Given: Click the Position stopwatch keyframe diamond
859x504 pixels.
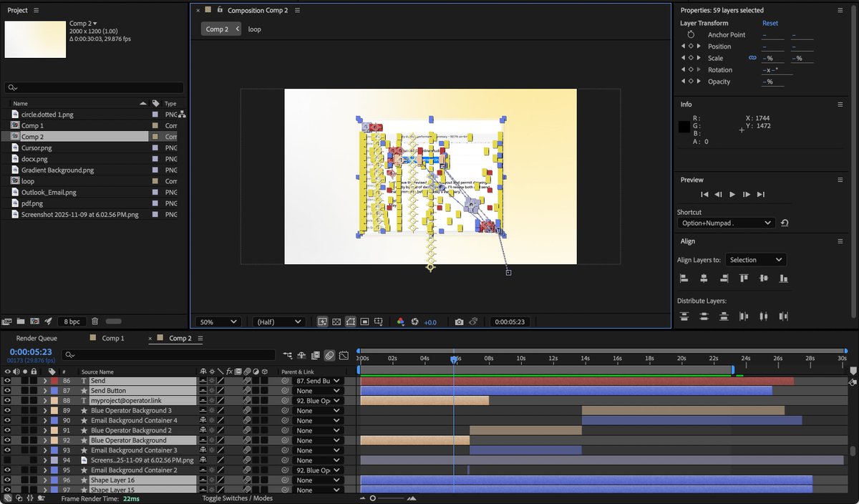Looking at the screenshot, I should click(691, 47).
